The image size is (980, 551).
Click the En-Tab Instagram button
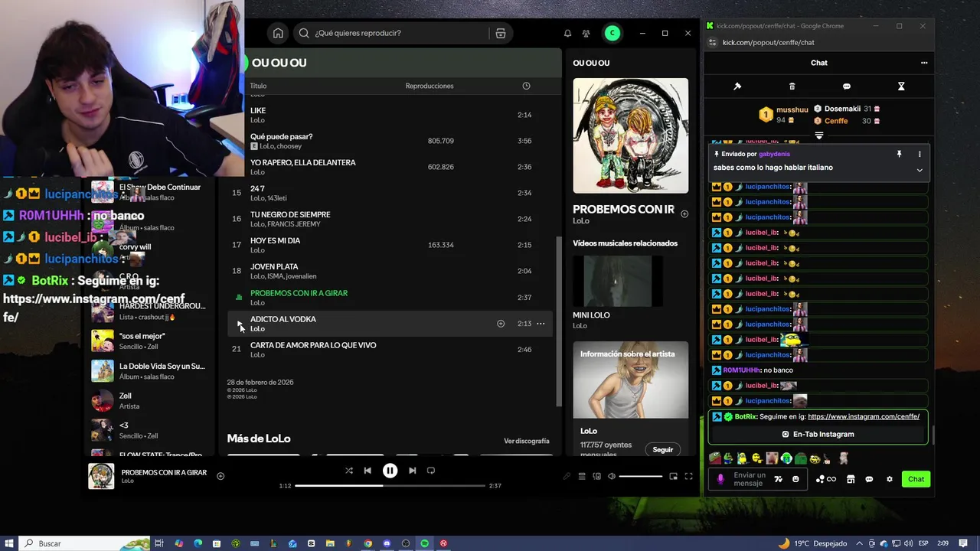tap(818, 434)
